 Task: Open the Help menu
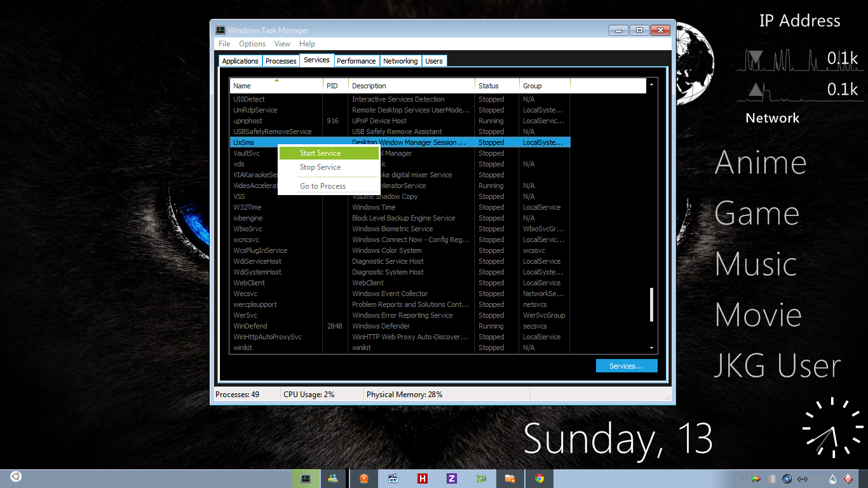click(x=307, y=44)
